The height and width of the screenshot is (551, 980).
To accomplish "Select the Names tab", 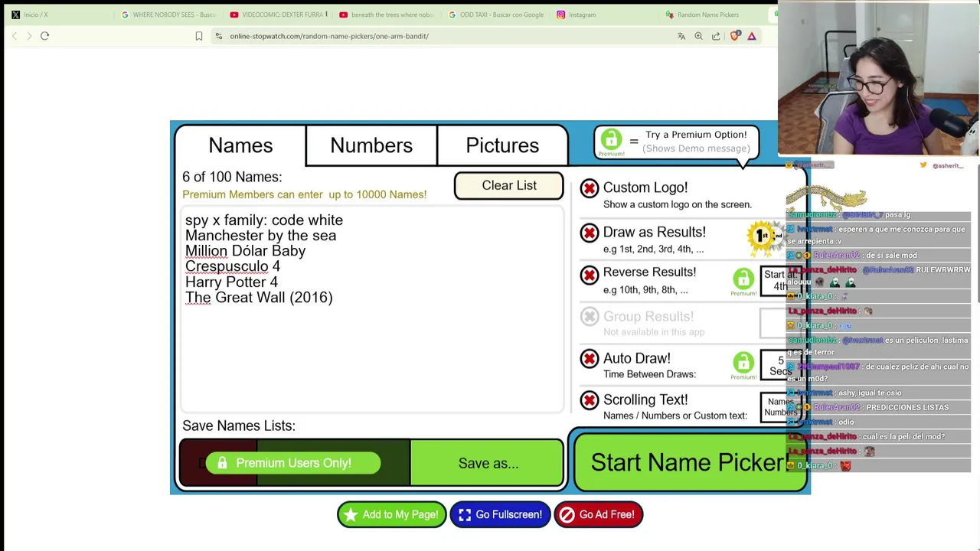I will coord(240,145).
